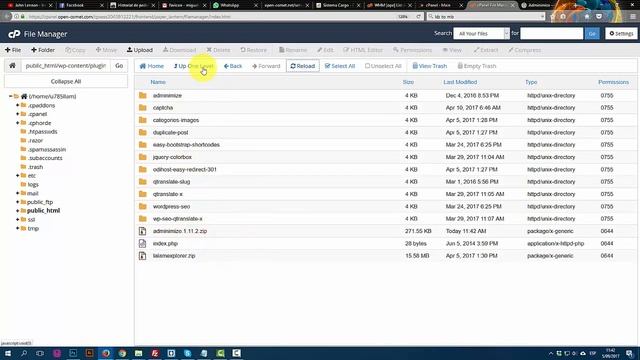The width and height of the screenshot is (640, 360).
Task: Click Collapse All in the tree panel
Action: tap(66, 81)
